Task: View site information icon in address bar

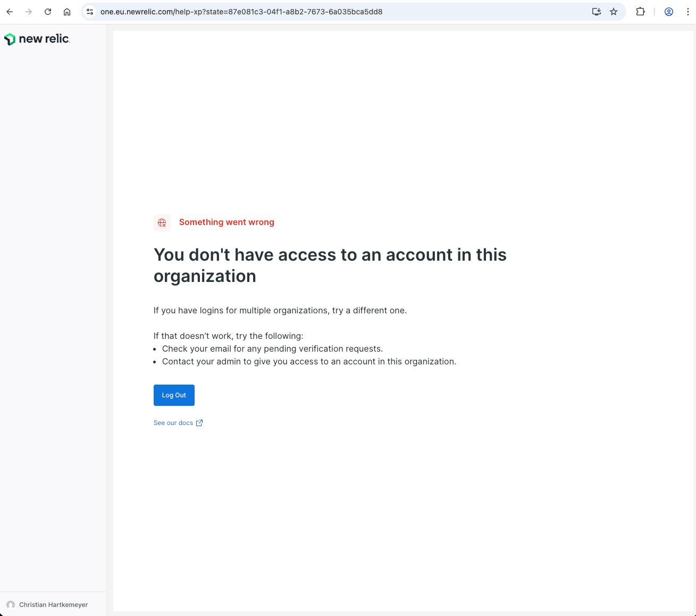Action: (x=90, y=12)
